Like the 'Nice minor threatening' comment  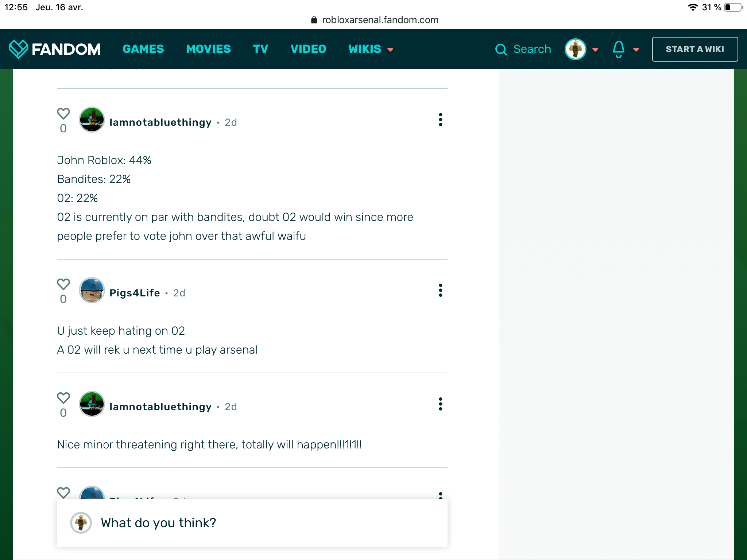63,398
